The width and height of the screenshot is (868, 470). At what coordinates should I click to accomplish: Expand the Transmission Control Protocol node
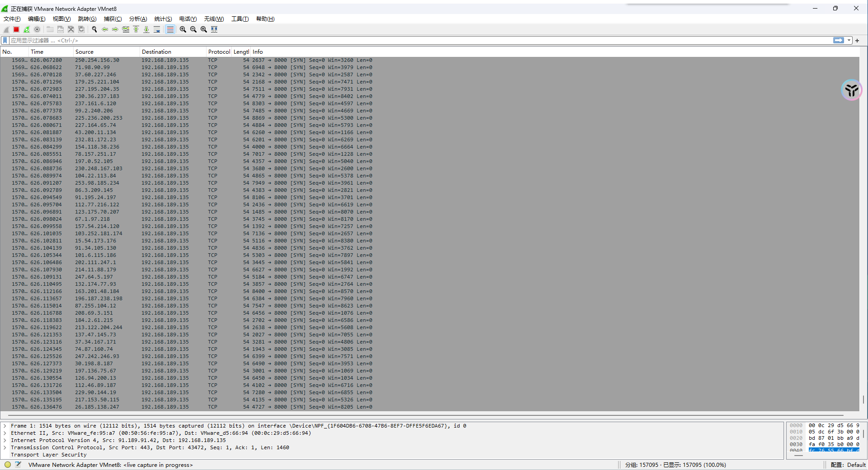click(x=5, y=447)
